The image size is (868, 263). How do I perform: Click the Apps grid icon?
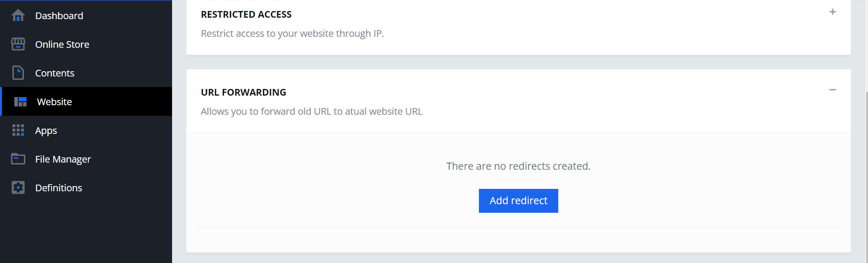click(x=18, y=130)
